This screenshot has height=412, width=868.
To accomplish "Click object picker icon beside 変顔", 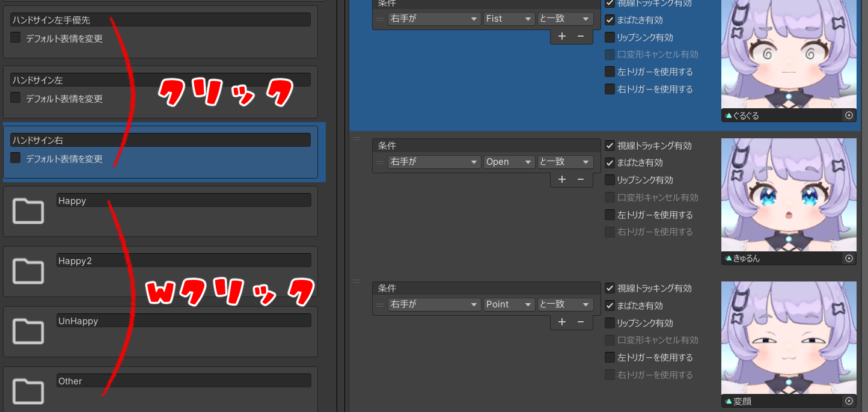I will [849, 401].
